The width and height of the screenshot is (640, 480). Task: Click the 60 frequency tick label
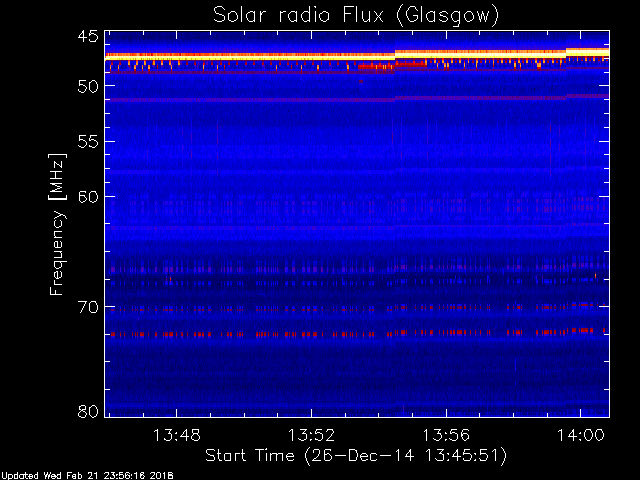pos(88,197)
